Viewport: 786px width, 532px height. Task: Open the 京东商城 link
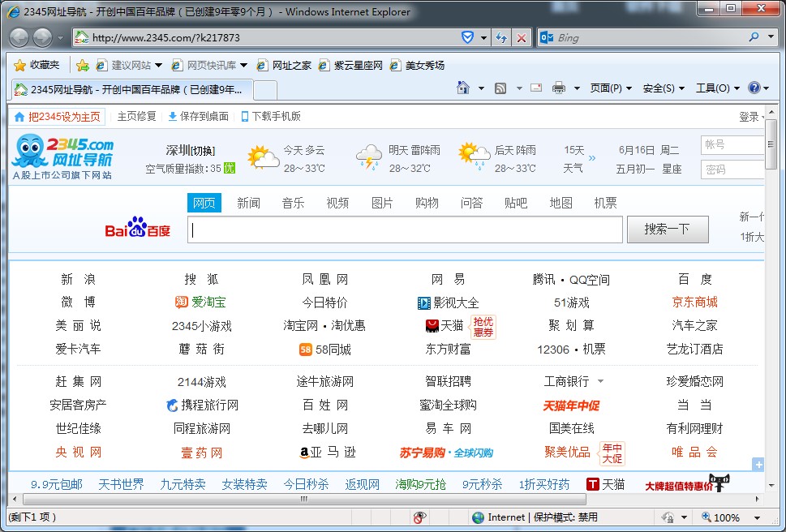click(695, 302)
